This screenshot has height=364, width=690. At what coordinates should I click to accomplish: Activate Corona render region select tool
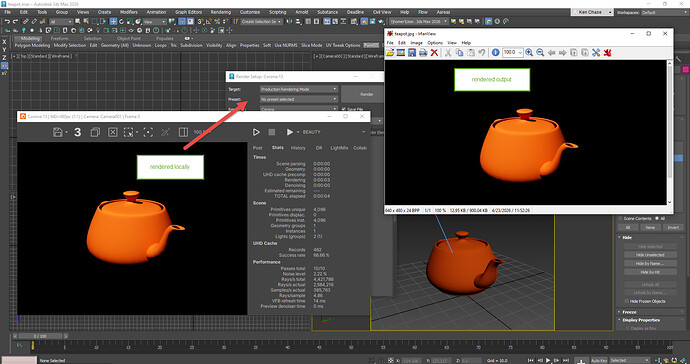[x=128, y=132]
